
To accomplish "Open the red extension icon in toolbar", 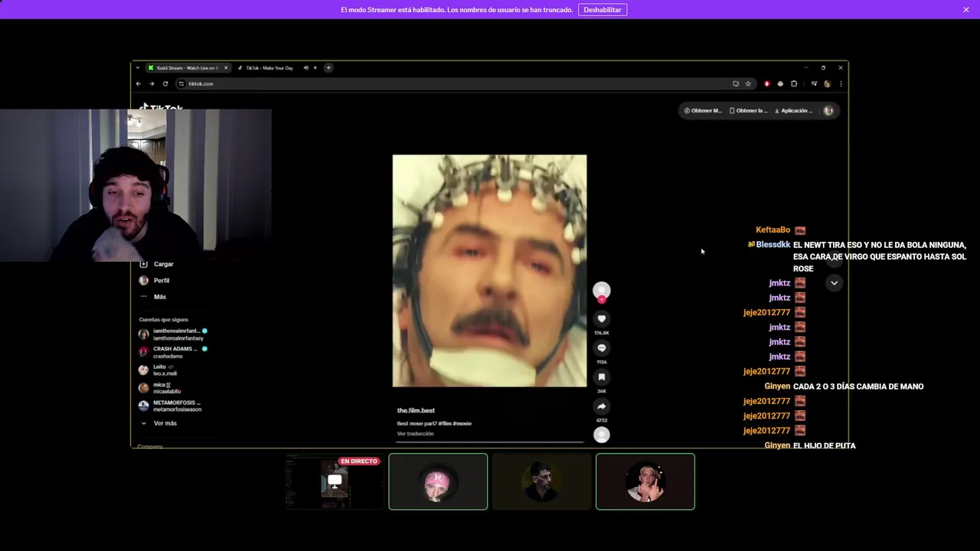I will pyautogui.click(x=766, y=83).
